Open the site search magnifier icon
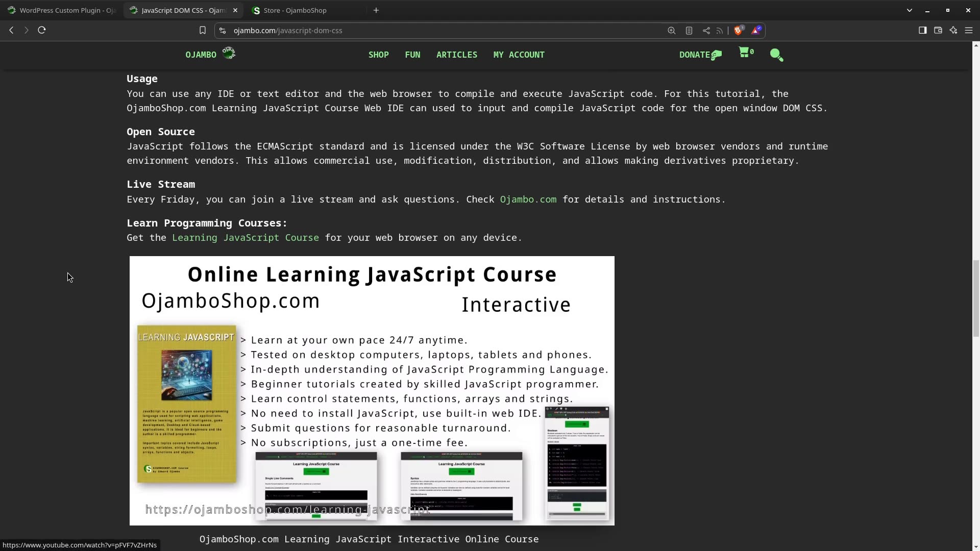The width and height of the screenshot is (980, 551). [x=776, y=55]
